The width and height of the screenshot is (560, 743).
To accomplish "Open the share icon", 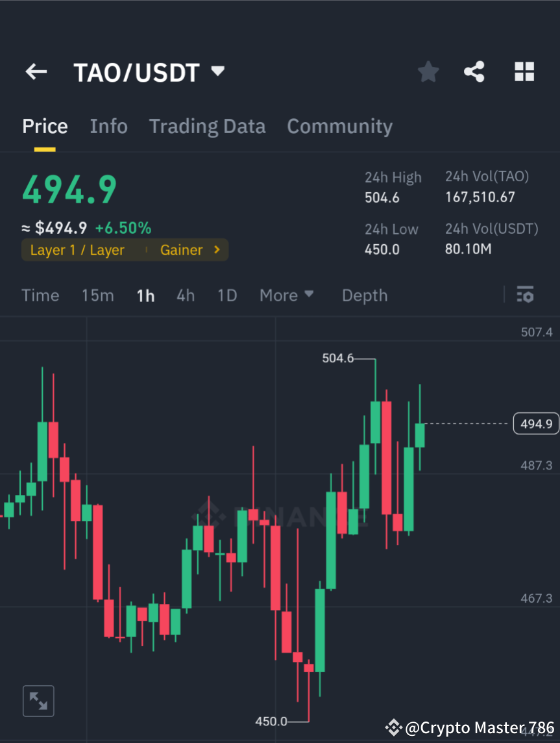I will pos(474,71).
